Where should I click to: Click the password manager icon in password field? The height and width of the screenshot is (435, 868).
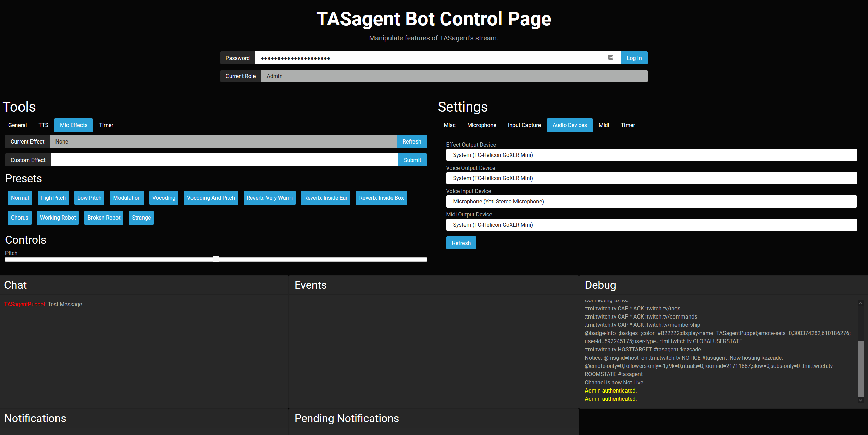click(610, 58)
